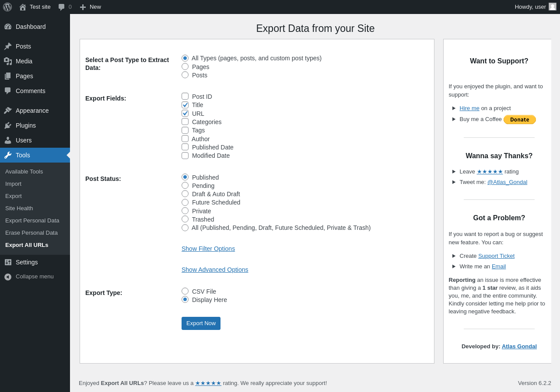
Task: Click the yellow Donate button
Action: (519, 120)
